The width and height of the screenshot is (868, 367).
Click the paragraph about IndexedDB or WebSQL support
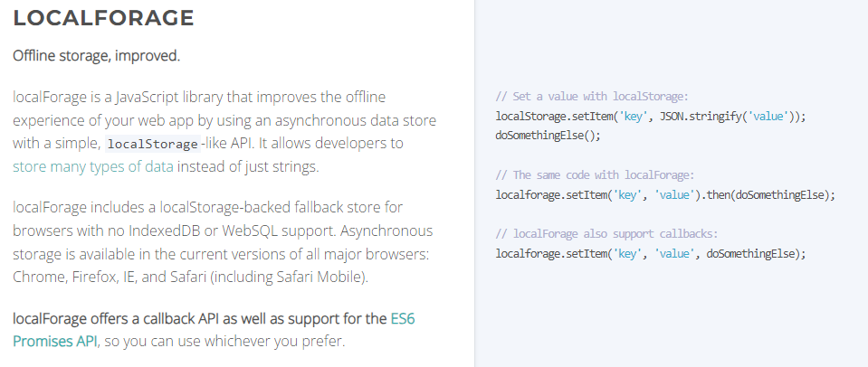coord(223,241)
